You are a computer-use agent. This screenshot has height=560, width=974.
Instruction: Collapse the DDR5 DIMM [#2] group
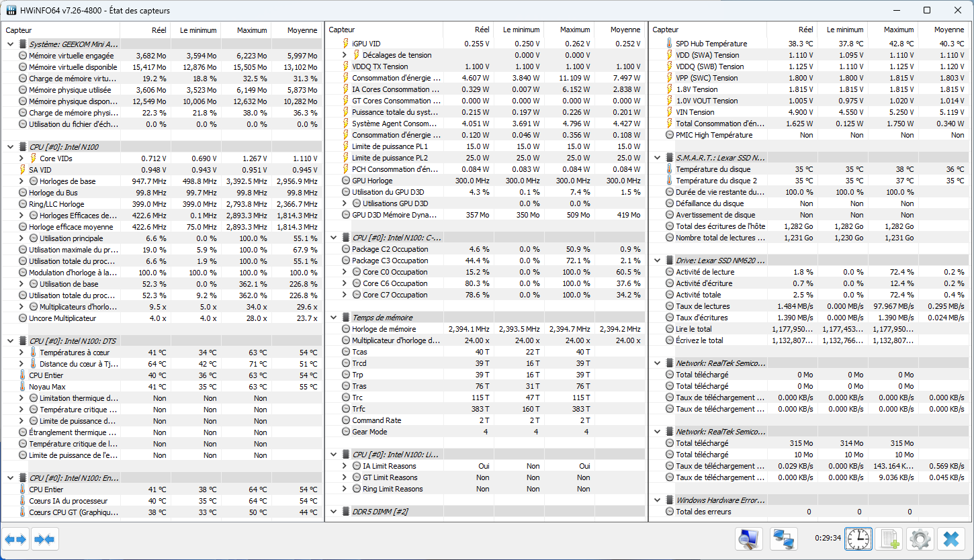333,512
